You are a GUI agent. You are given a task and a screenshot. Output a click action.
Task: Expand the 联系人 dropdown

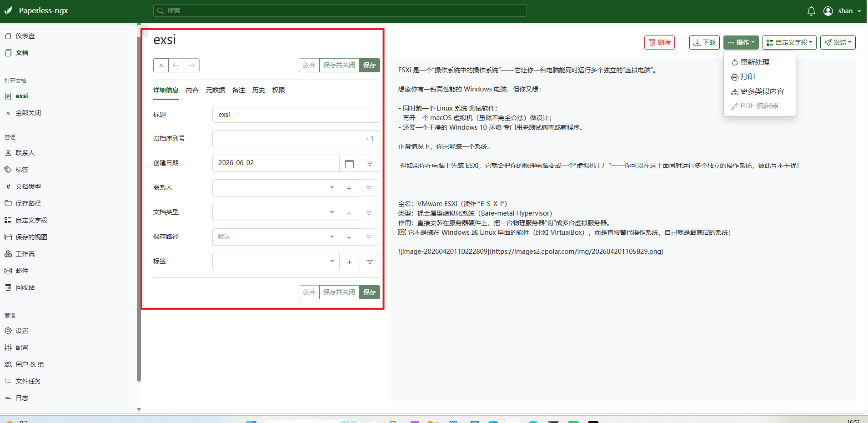(x=276, y=188)
